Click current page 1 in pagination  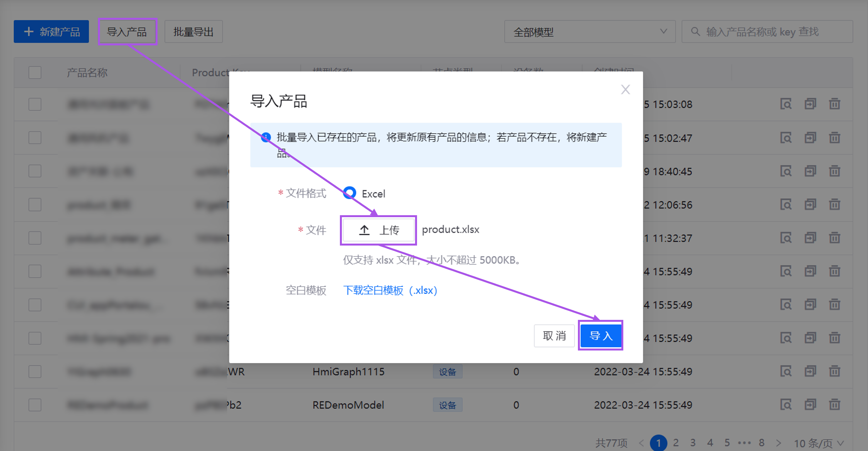tap(658, 443)
